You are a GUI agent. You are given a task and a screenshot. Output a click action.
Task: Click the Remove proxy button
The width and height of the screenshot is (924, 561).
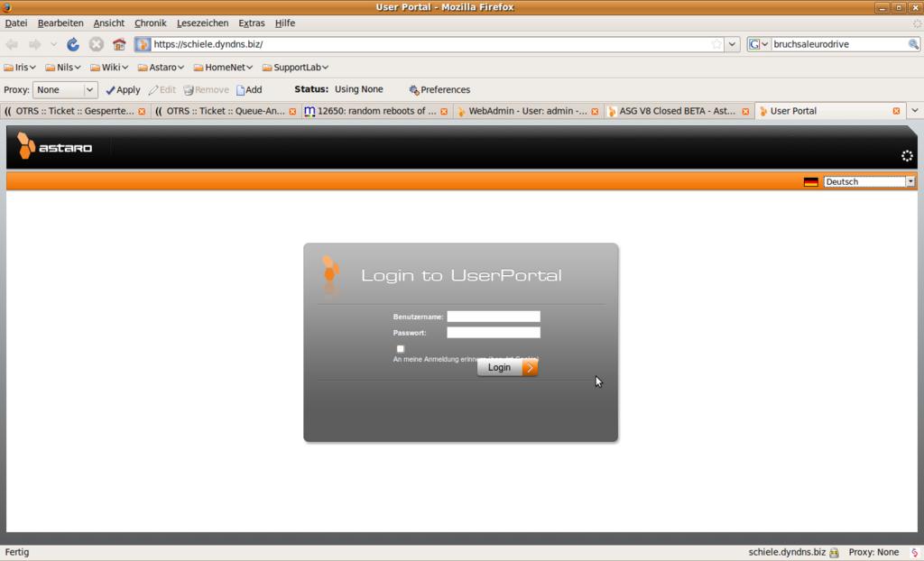pyautogui.click(x=206, y=89)
